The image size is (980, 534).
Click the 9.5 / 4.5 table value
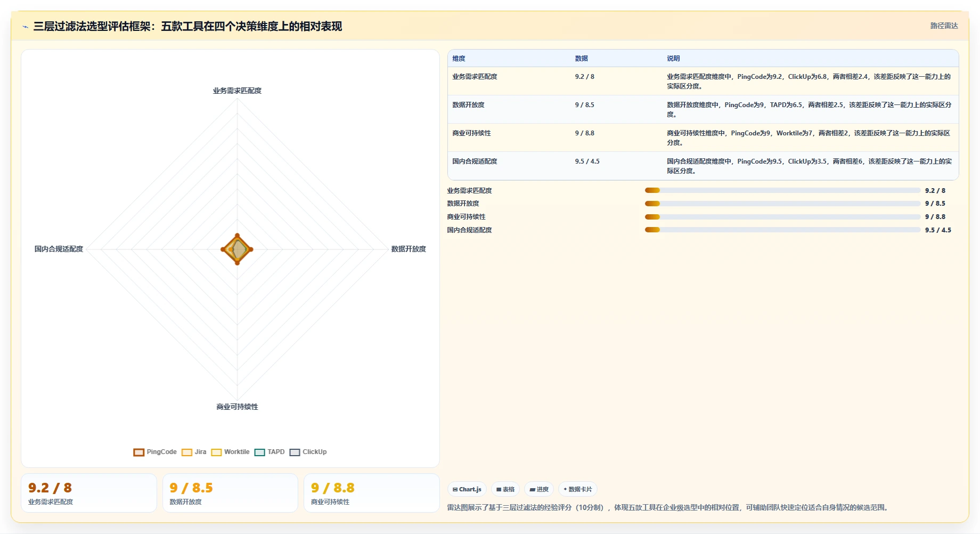(x=587, y=161)
